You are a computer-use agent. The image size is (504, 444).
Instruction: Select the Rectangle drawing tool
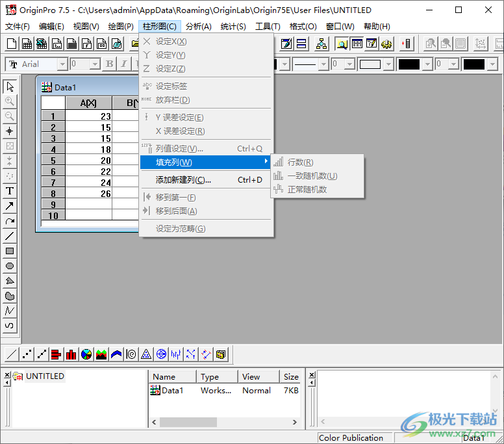click(10, 251)
